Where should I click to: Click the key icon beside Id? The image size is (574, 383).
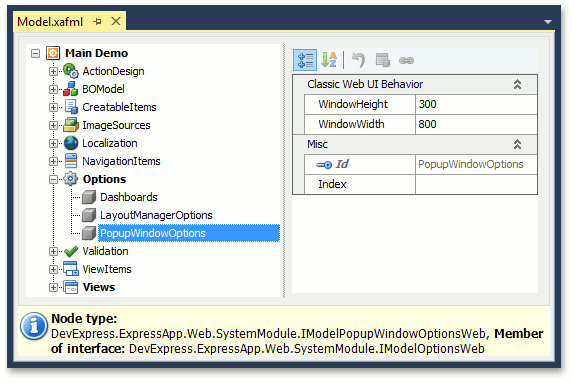(x=324, y=165)
